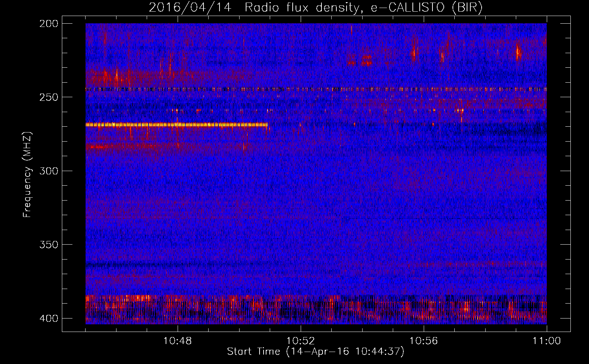Click the 10:52 time tick label
This screenshot has width=589, height=364.
301,341
